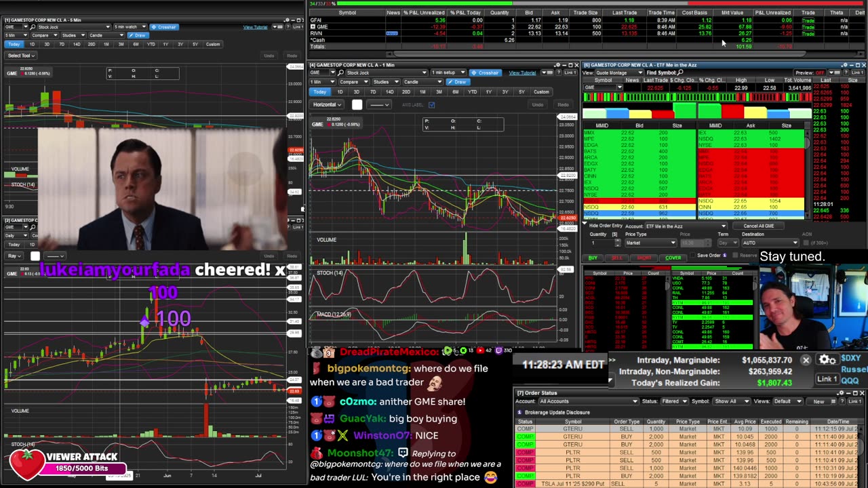The image size is (868, 488).
Task: Toggle Draw mode in the 1 Min chart
Action: coord(458,82)
